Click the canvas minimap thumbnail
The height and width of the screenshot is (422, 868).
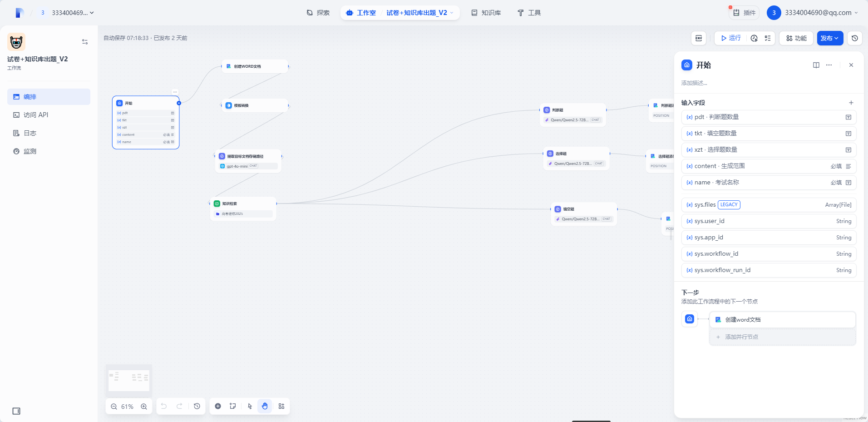tap(129, 379)
